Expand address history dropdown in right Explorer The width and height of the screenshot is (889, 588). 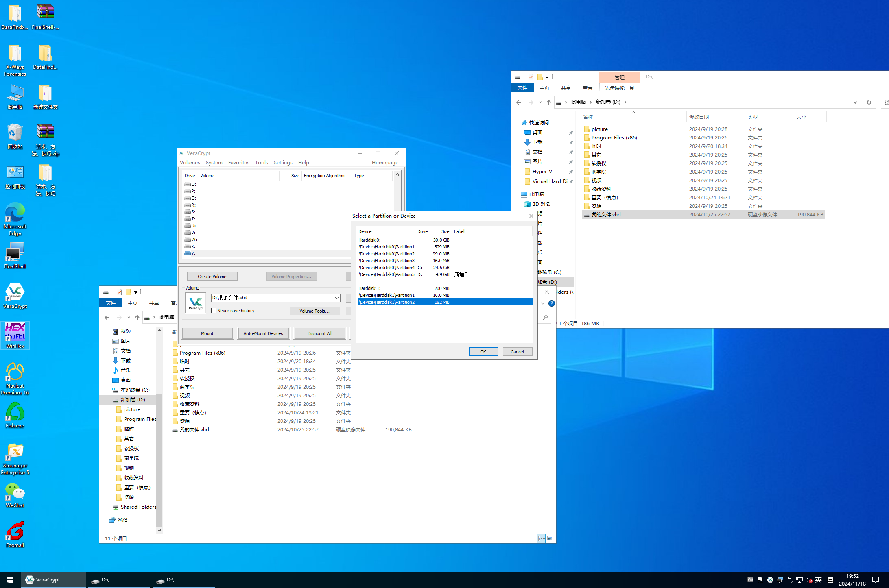(x=855, y=102)
